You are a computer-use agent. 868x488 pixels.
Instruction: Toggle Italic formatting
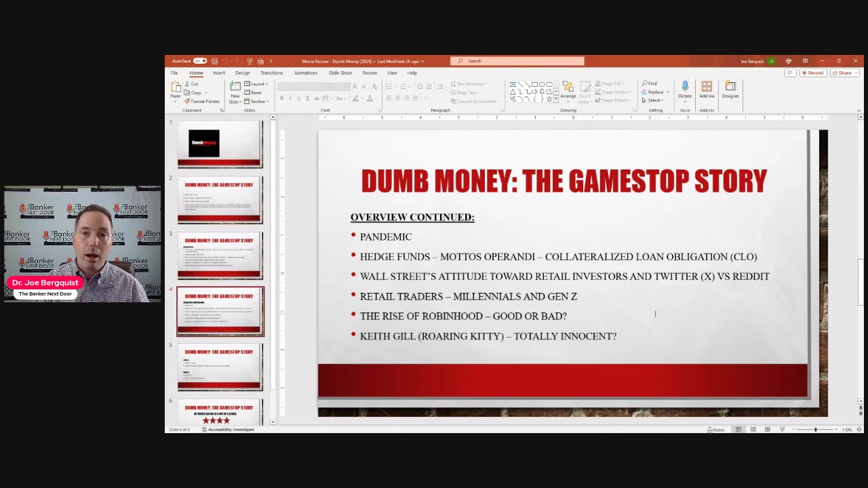[x=290, y=98]
